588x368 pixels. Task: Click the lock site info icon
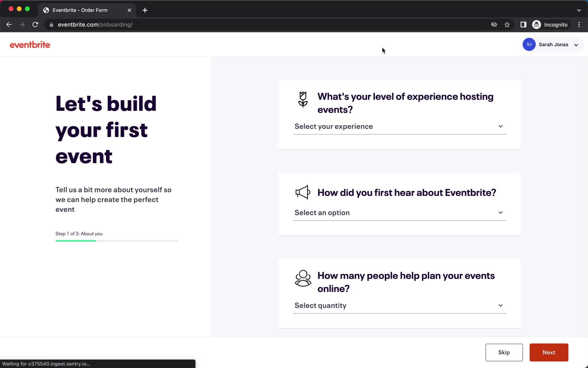(x=51, y=25)
